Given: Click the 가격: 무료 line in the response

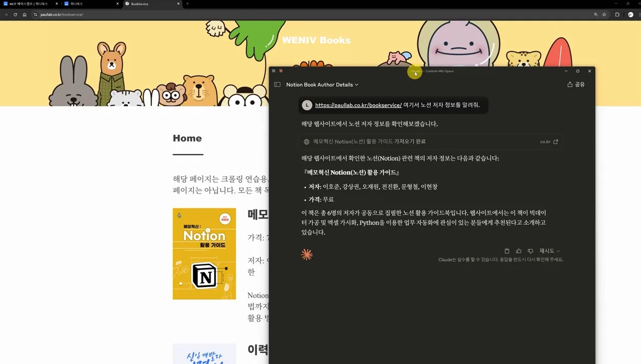Looking at the screenshot, I should click(321, 200).
